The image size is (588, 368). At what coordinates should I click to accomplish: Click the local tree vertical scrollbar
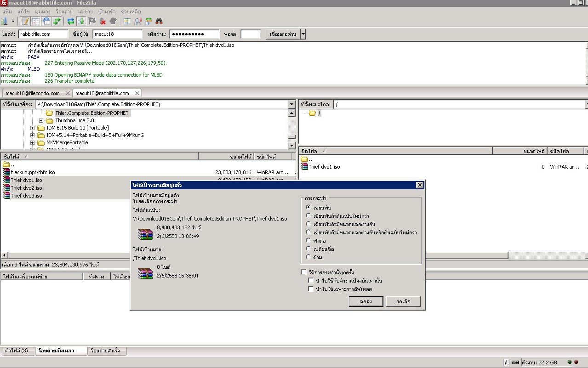(291, 129)
